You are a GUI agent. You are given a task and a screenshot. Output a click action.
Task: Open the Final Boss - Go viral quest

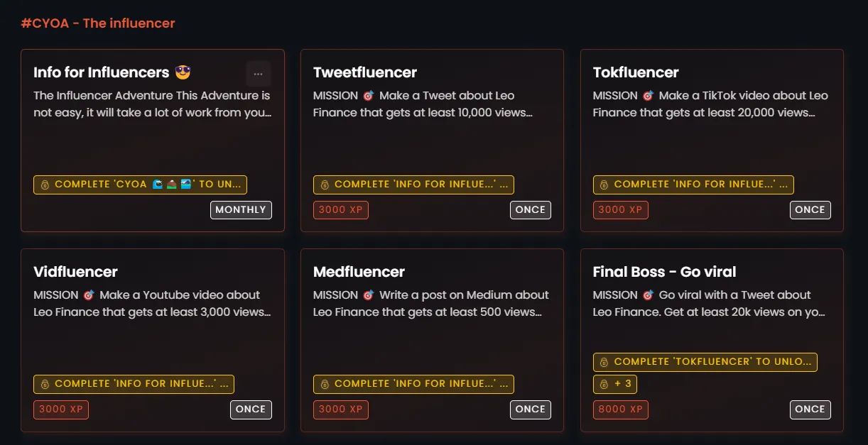click(x=664, y=272)
